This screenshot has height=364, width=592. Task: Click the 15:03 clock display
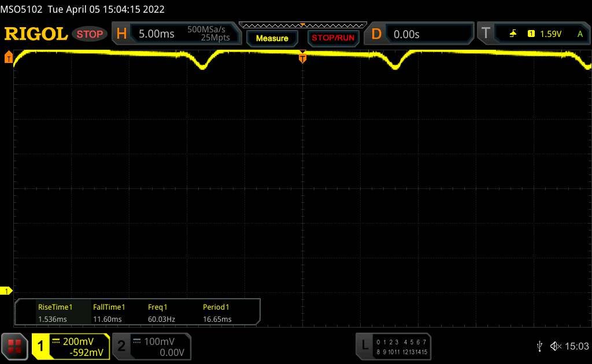(x=576, y=346)
